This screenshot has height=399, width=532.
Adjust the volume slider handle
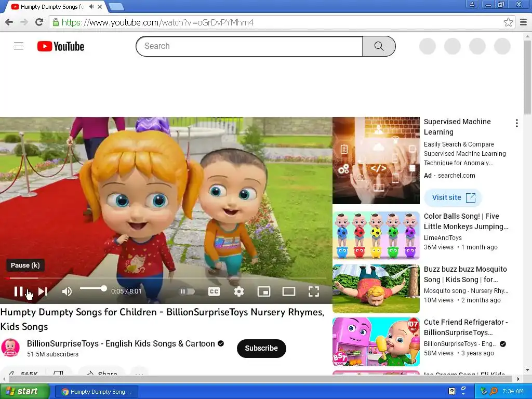point(104,289)
